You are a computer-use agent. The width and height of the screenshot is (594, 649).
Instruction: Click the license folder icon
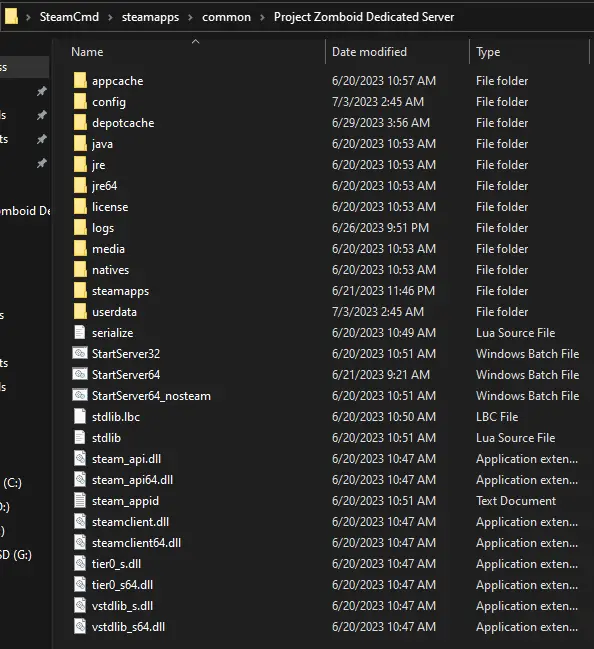(80, 207)
